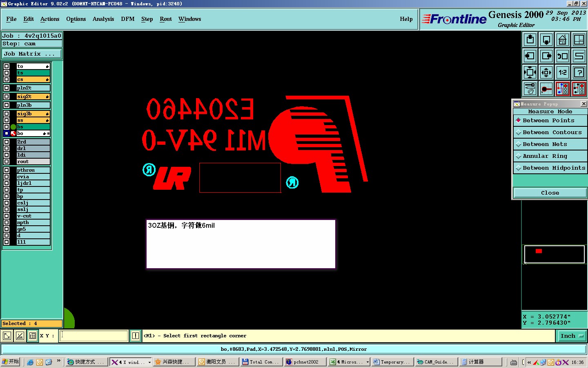Screen dimensions: 588x368
Task: Expand the quick launch overflow chevron
Action: (x=59, y=361)
